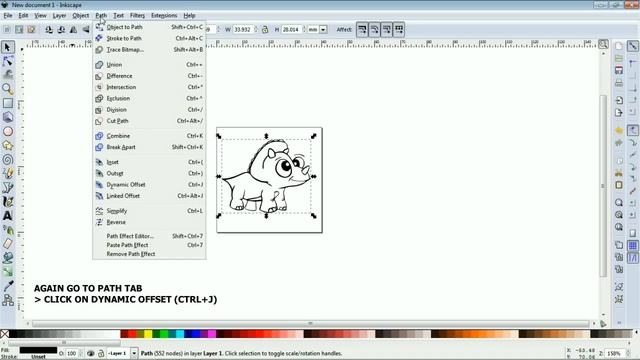
Task: Toggle snapping enable button at top right
Action: 633,46
